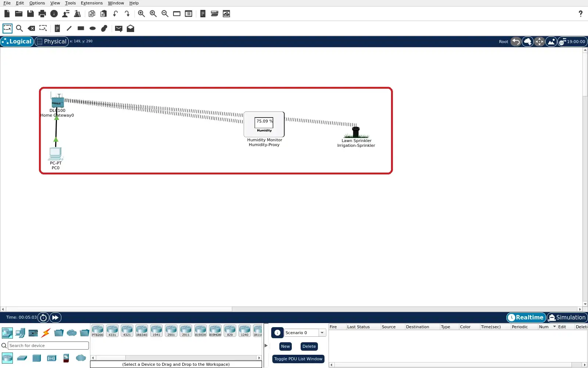The width and height of the screenshot is (588, 368).
Task: Click the Add Simple PDU envelope
Action: click(118, 28)
